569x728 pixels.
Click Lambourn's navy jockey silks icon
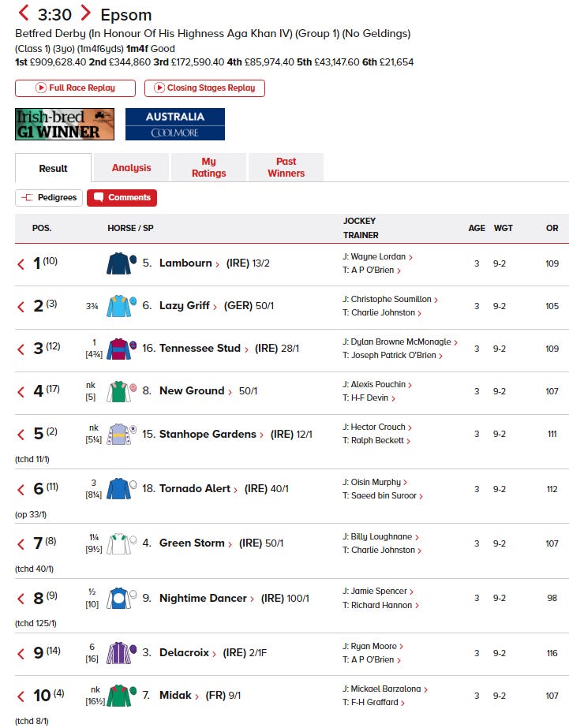point(122,263)
